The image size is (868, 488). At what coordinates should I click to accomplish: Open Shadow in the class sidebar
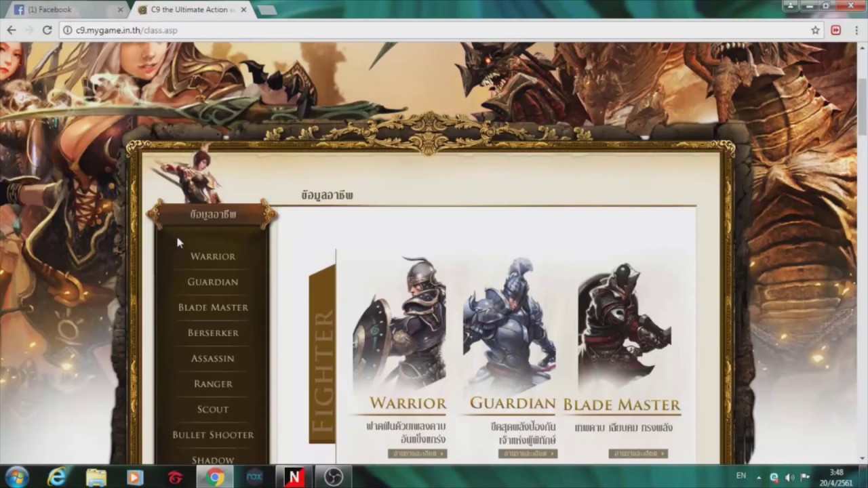213,460
